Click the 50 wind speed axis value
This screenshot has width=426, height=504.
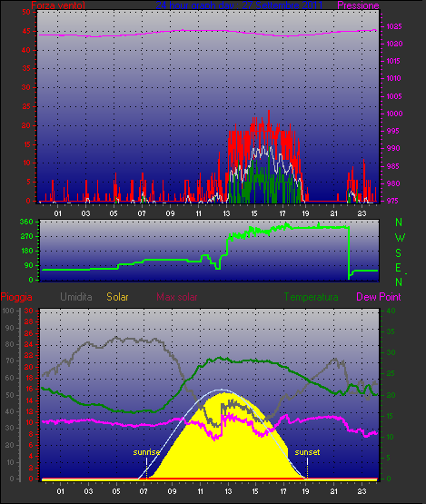pos(26,12)
